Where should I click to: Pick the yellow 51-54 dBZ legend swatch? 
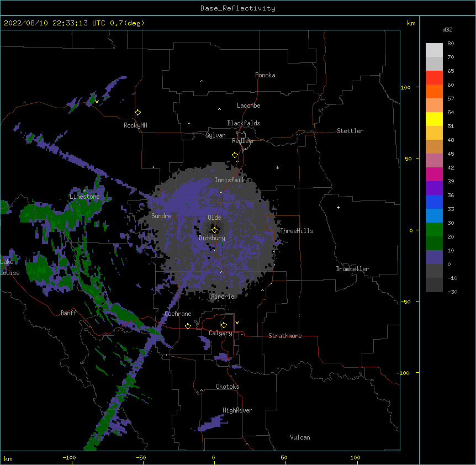[x=434, y=119]
